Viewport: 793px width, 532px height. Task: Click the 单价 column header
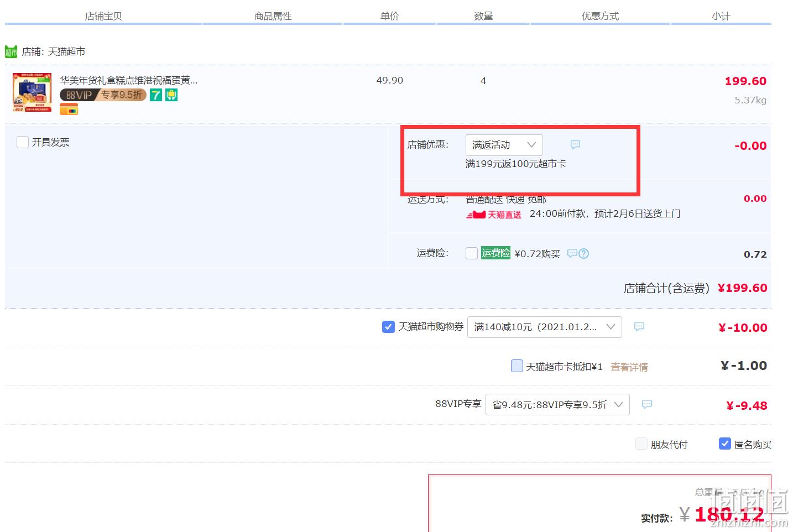coord(390,16)
